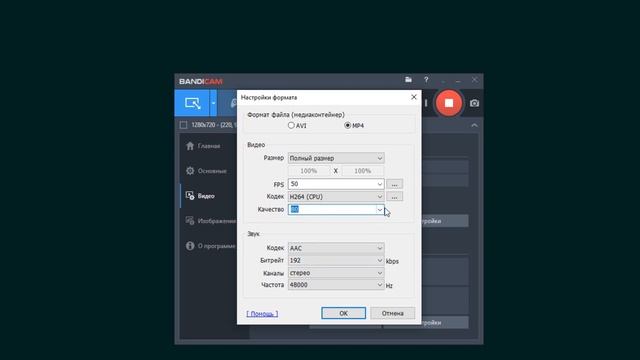Select the MP4 file format radio button
Screen dimensions: 640x360
(x=347, y=125)
